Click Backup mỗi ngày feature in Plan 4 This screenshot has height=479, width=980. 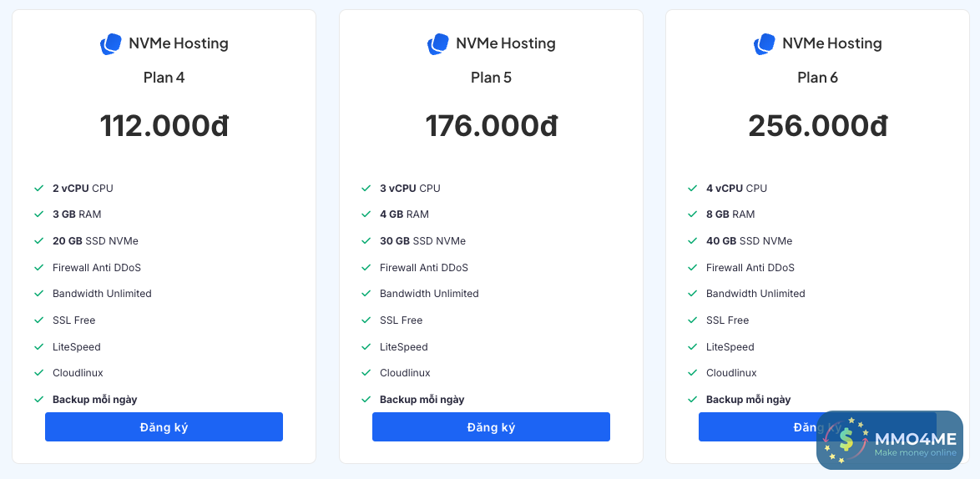pos(95,400)
